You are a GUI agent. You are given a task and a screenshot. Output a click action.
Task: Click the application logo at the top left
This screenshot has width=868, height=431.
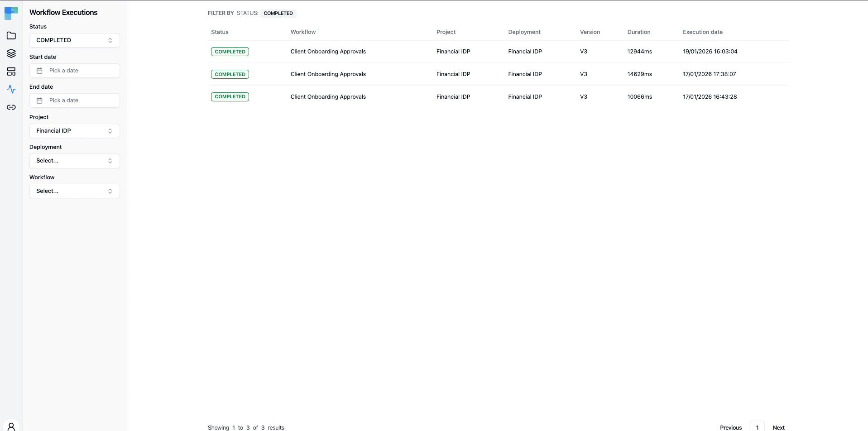click(x=11, y=13)
